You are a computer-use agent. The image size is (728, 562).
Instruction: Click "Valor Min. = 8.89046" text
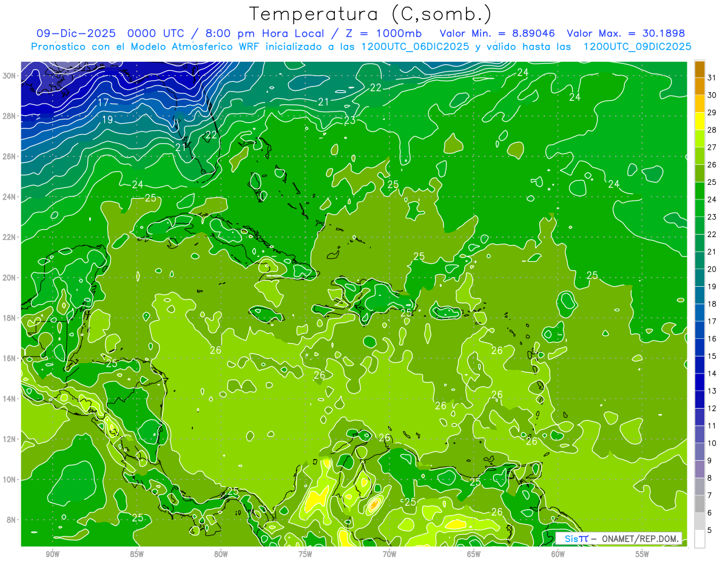[498, 33]
